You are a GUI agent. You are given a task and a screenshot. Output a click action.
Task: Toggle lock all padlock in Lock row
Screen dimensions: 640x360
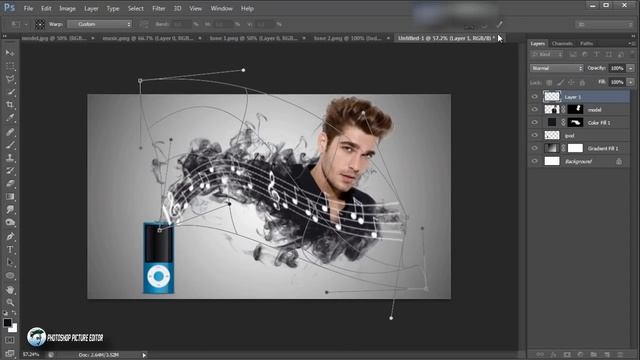(582, 82)
